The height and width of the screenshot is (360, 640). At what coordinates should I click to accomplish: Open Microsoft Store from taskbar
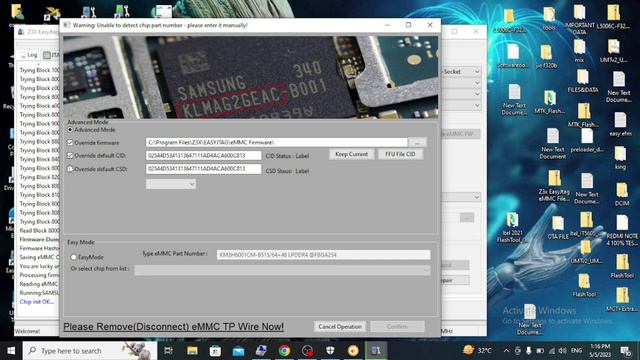215,351
